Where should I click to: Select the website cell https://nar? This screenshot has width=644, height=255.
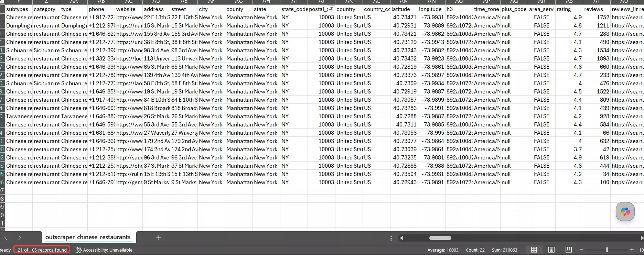point(129,25)
